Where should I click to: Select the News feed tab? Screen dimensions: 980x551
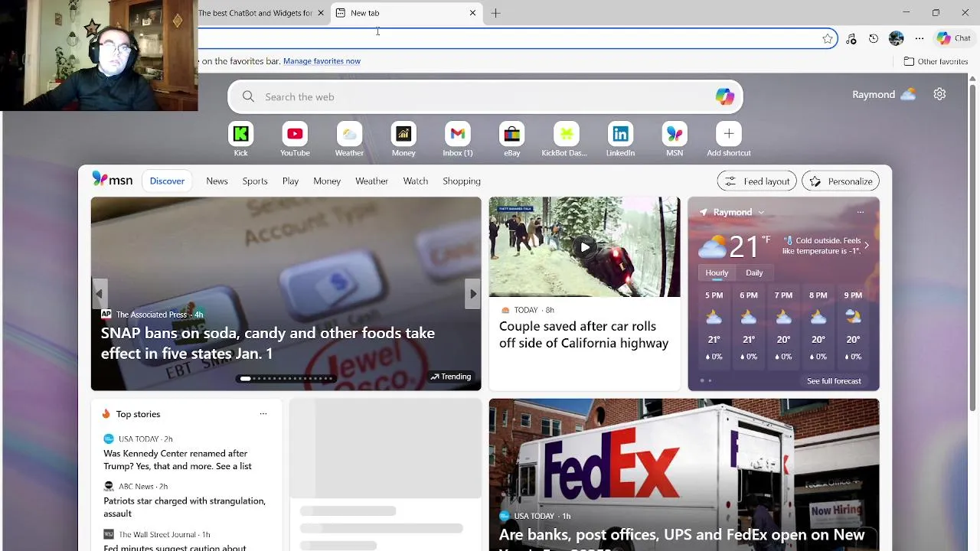pyautogui.click(x=217, y=181)
